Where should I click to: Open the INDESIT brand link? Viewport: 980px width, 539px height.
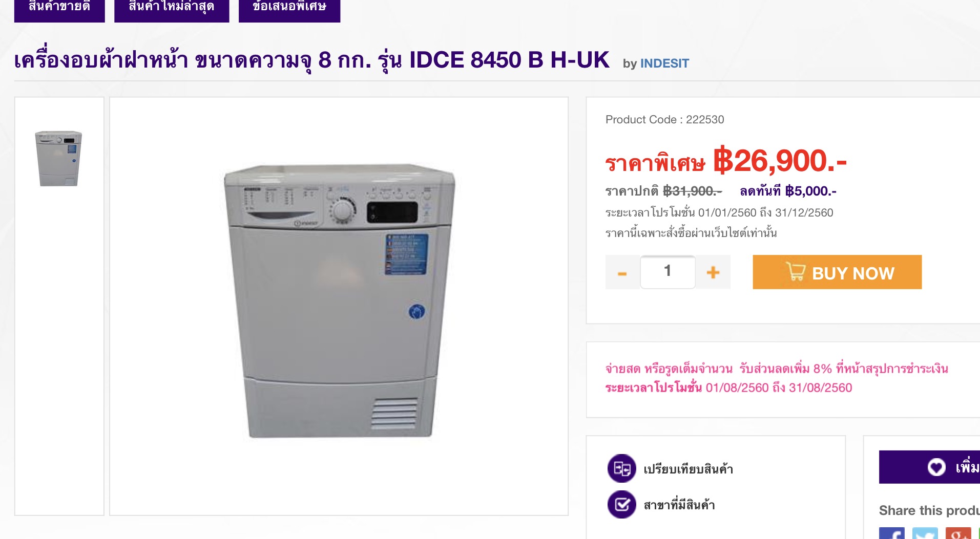[x=664, y=63]
